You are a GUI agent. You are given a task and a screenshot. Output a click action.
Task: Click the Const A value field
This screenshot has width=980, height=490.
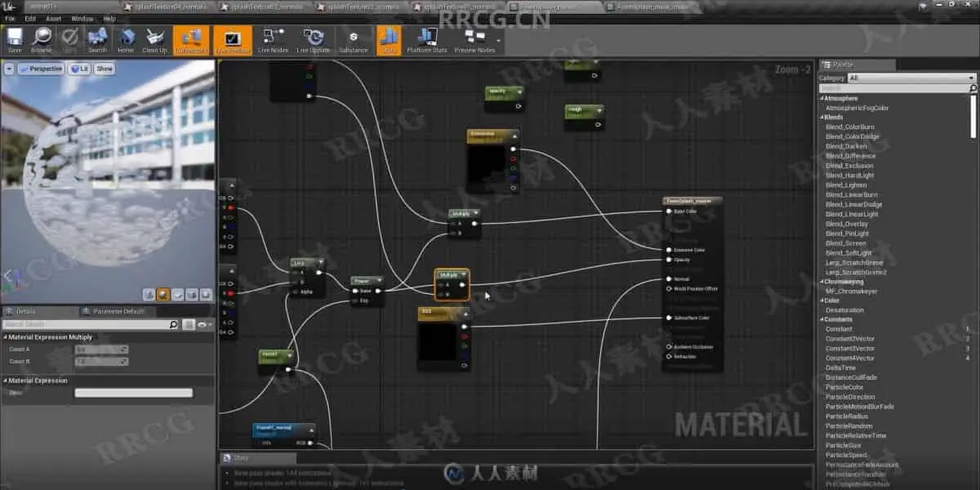pos(101,350)
